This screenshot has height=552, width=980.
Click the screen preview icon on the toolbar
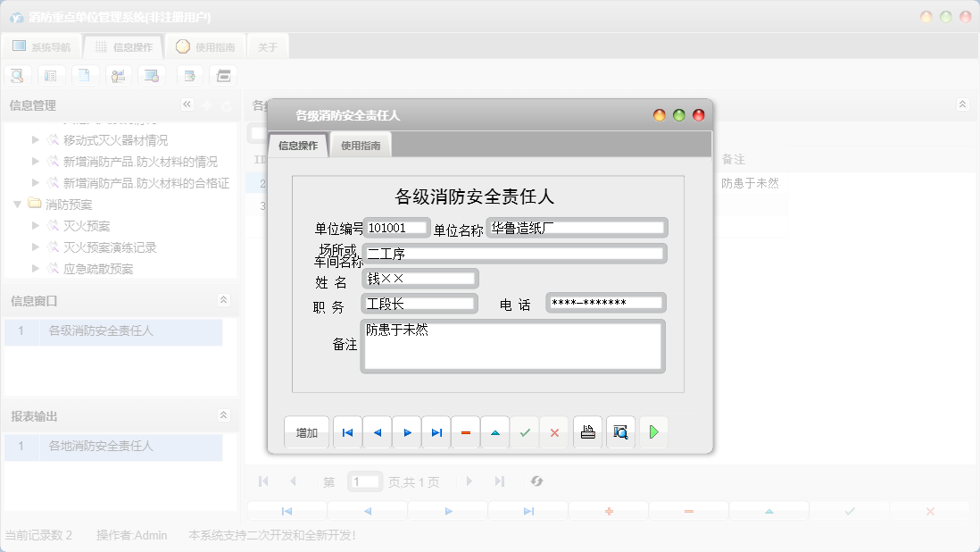152,75
